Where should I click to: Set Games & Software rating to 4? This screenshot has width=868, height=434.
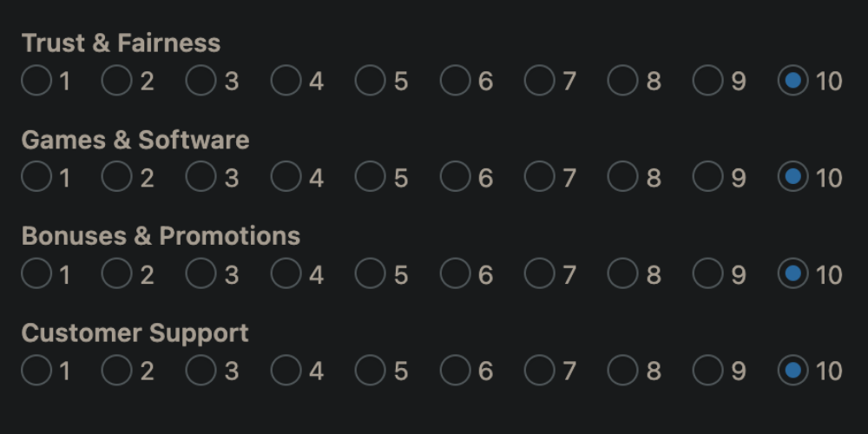(x=286, y=178)
